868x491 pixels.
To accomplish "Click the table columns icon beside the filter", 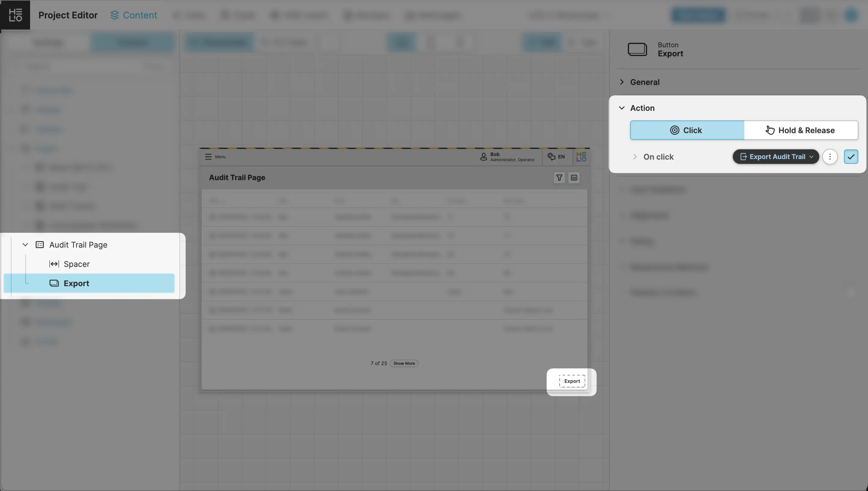I will point(574,178).
